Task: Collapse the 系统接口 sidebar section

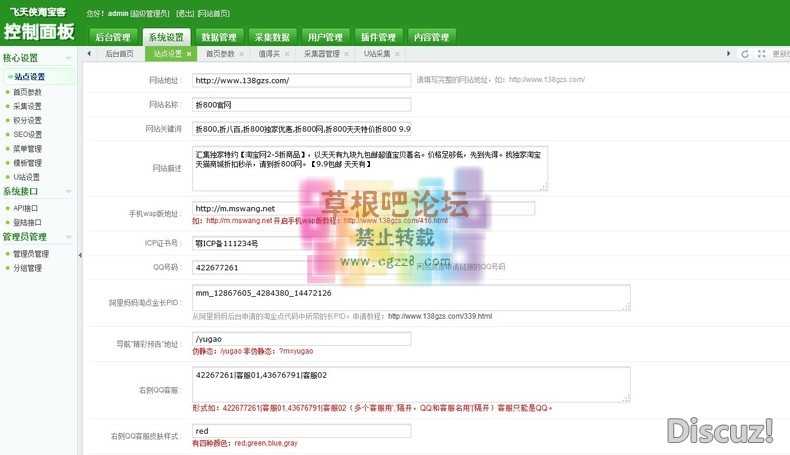Action: [69, 191]
